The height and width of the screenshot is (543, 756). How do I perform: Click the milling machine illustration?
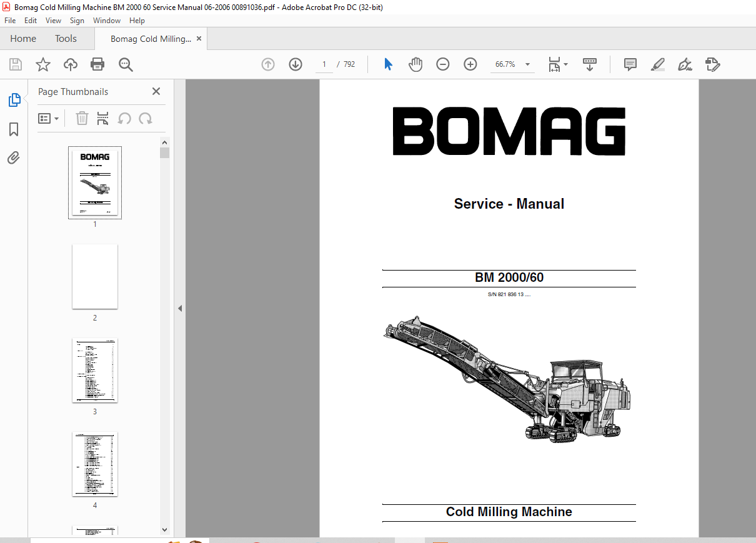507,379
